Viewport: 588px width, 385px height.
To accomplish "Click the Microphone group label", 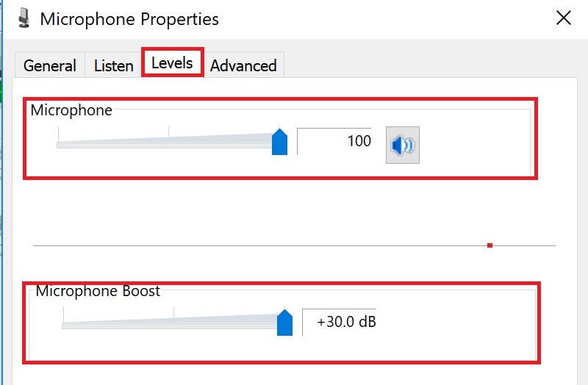I will pos(71,110).
